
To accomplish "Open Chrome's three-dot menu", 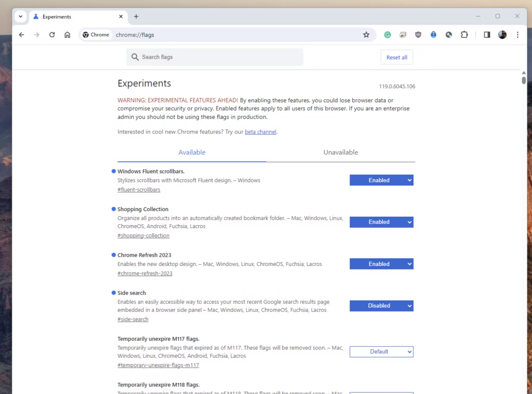I will click(518, 35).
